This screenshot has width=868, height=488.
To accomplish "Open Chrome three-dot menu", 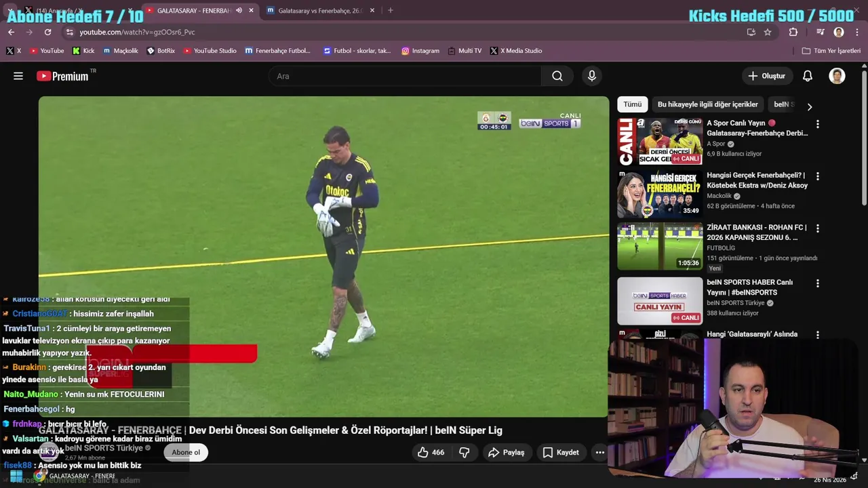I will click(x=858, y=32).
